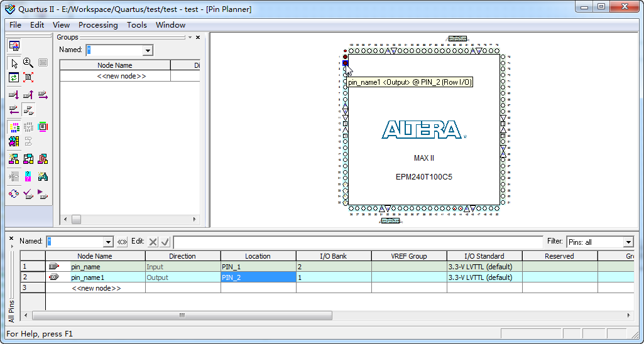Close the Groups panel

tap(198, 38)
